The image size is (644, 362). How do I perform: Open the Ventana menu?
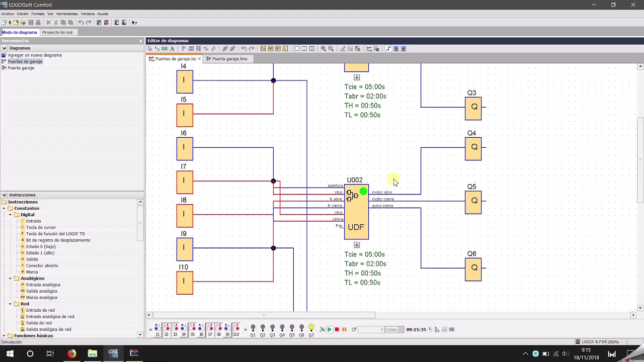point(88,14)
